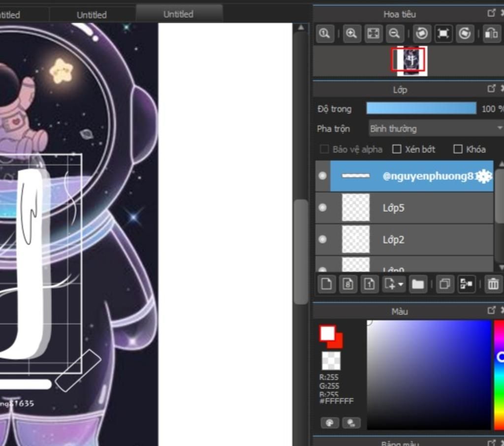Screen dimensions: 504x446
Task: Select the Lớp2 layer row
Action: (x=405, y=240)
